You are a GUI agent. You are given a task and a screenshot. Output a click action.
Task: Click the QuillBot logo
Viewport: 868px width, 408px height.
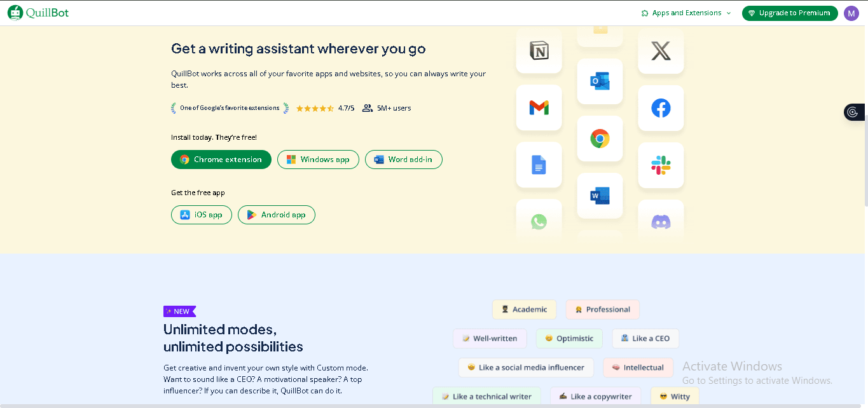tap(38, 13)
